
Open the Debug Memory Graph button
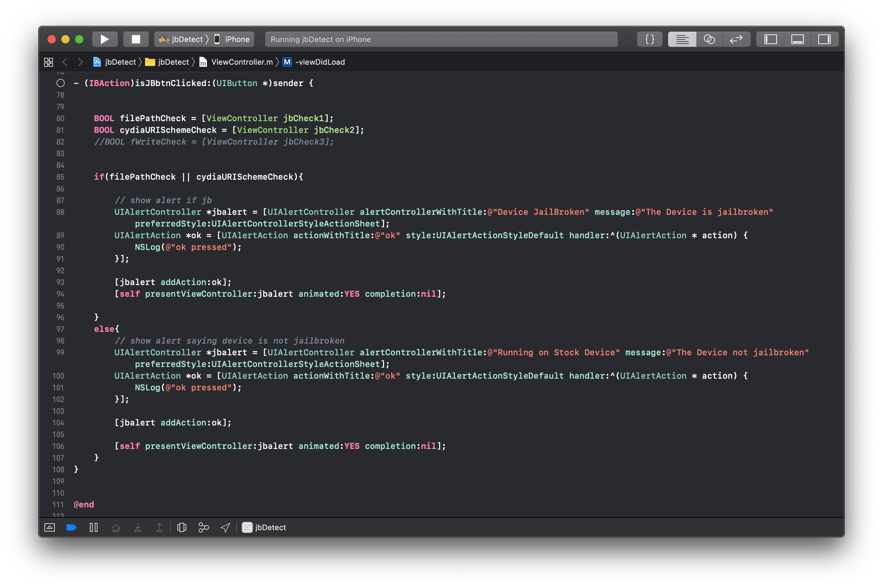coord(204,528)
